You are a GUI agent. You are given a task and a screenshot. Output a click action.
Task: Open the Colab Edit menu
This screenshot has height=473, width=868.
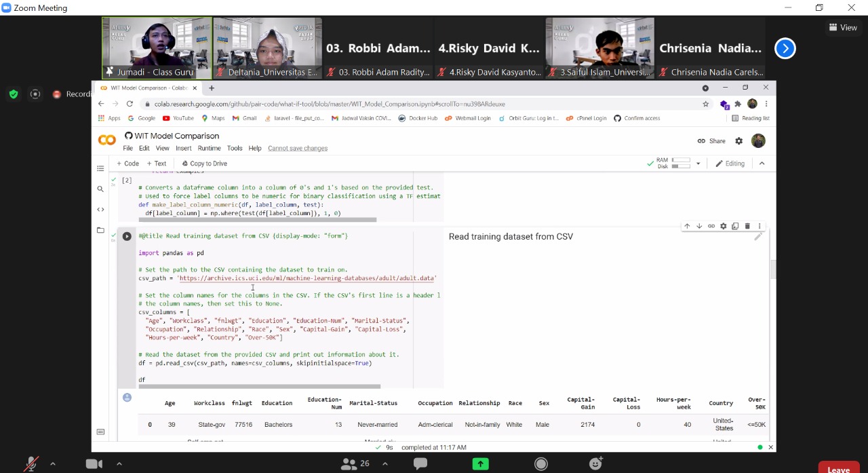[144, 148]
